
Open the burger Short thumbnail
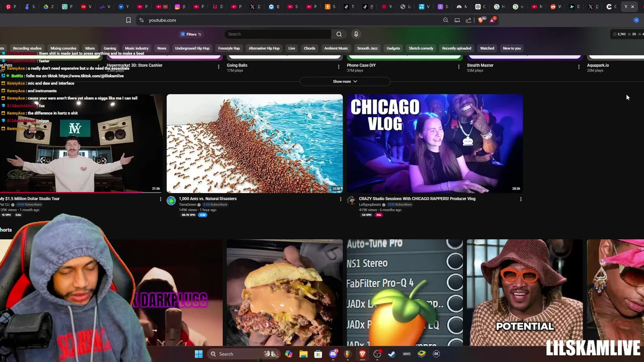coord(284,293)
